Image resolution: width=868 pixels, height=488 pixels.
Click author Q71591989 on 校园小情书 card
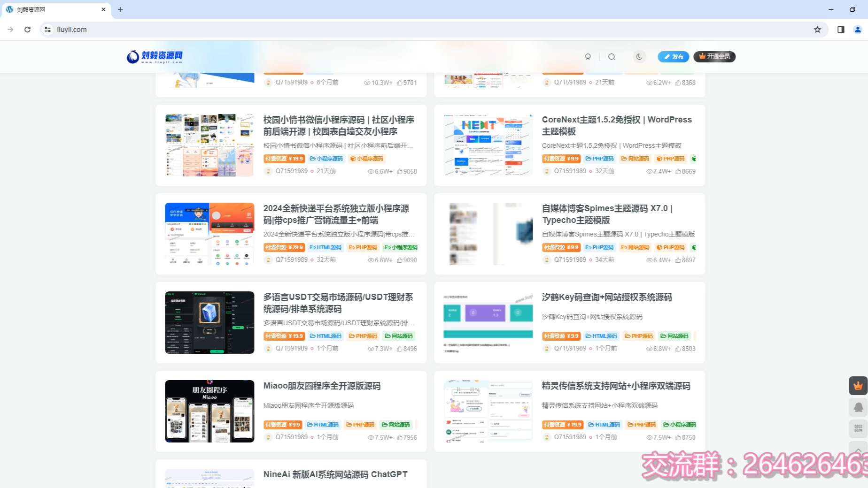pos(292,171)
